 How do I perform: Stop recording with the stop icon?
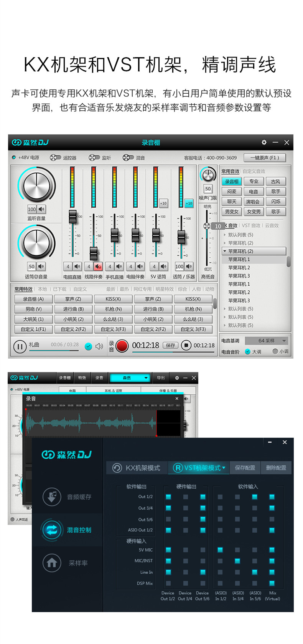point(186,345)
